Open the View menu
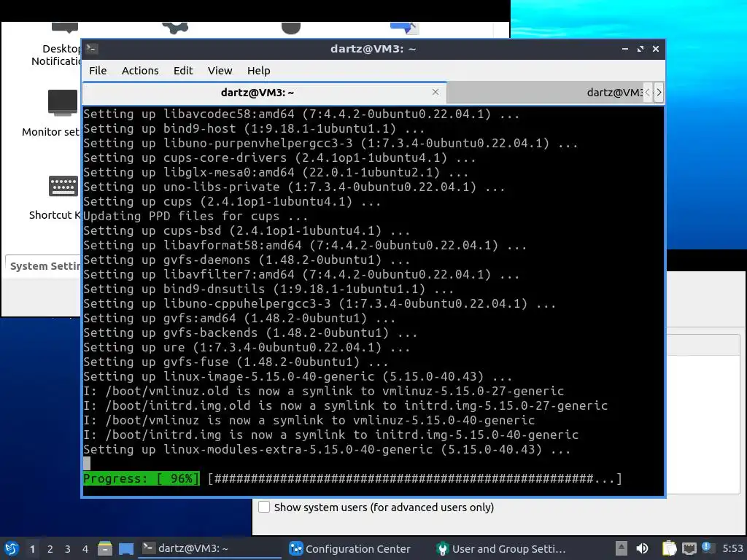 click(220, 71)
